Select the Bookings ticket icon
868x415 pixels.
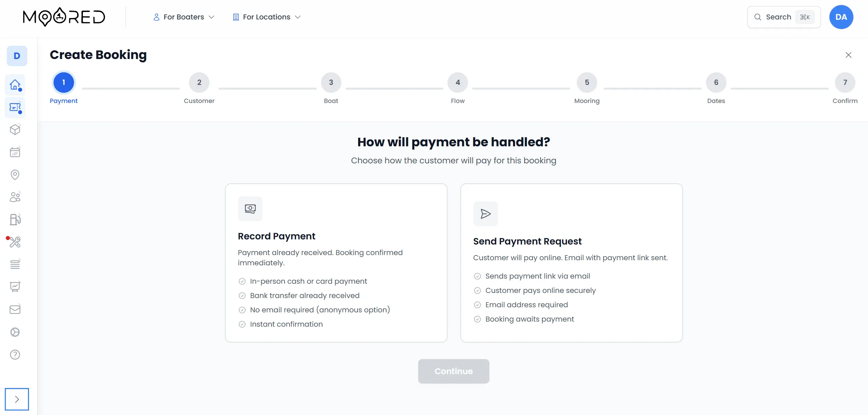pyautogui.click(x=15, y=107)
